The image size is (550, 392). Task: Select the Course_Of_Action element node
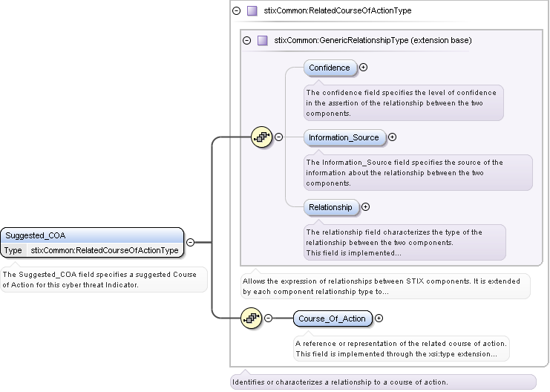332,318
